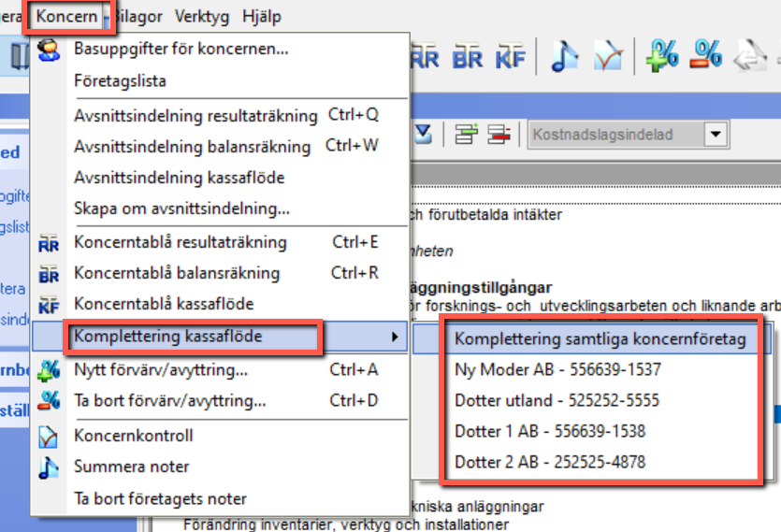The image size is (781, 532).
Task: Open the Hjälp menu
Action: click(x=262, y=17)
